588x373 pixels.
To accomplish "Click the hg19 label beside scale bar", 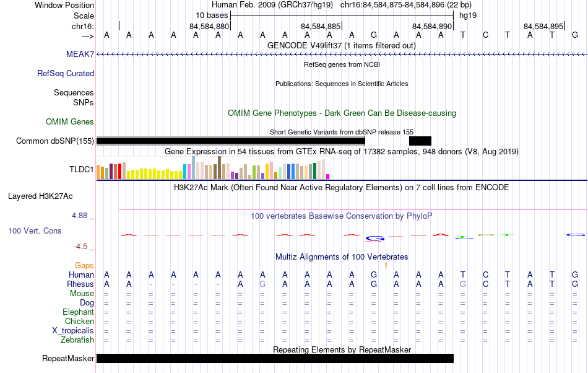I will click(x=468, y=15).
